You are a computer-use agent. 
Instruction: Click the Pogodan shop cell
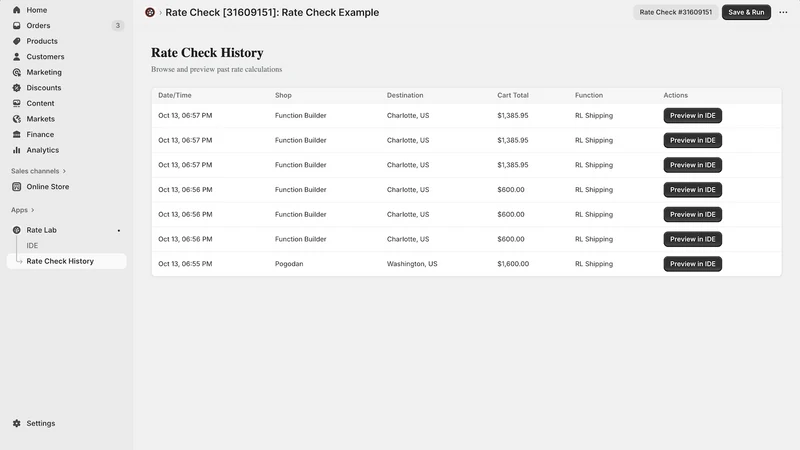click(x=289, y=264)
